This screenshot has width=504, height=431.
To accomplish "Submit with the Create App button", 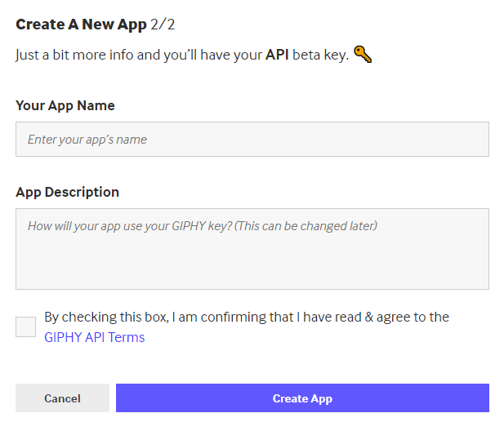I will [x=302, y=398].
